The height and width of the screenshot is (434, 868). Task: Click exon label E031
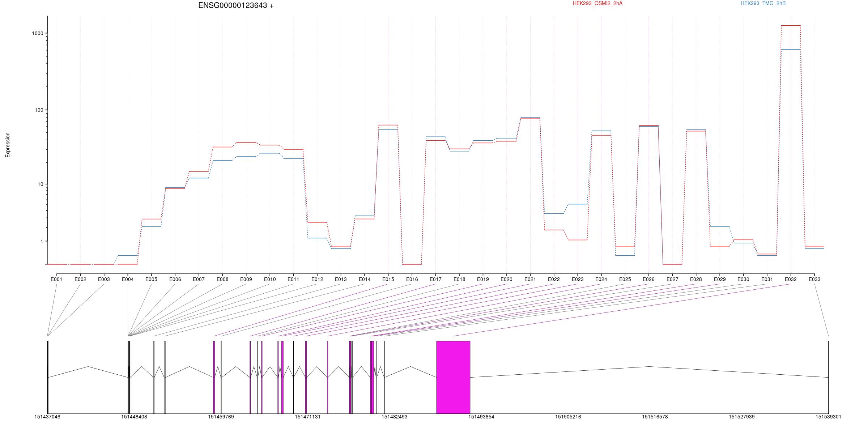[x=767, y=279]
